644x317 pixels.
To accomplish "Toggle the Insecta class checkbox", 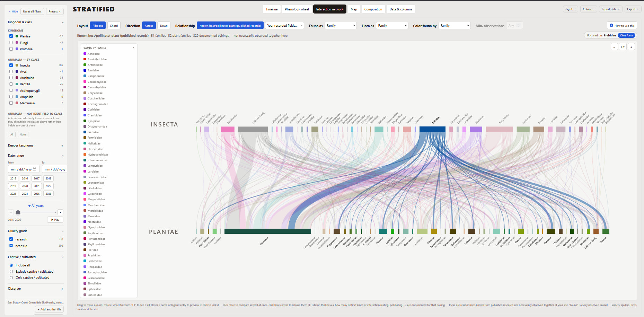I will [x=11, y=65].
